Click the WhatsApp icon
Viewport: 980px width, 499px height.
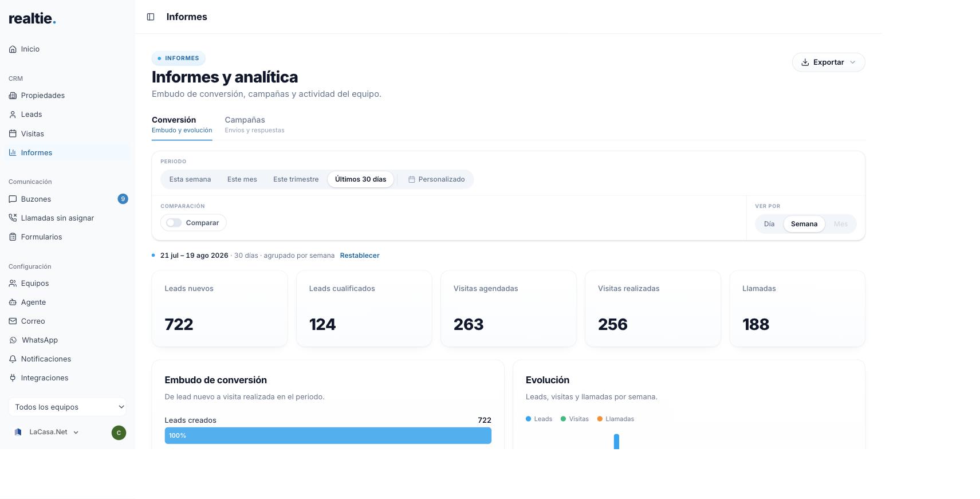coord(13,340)
